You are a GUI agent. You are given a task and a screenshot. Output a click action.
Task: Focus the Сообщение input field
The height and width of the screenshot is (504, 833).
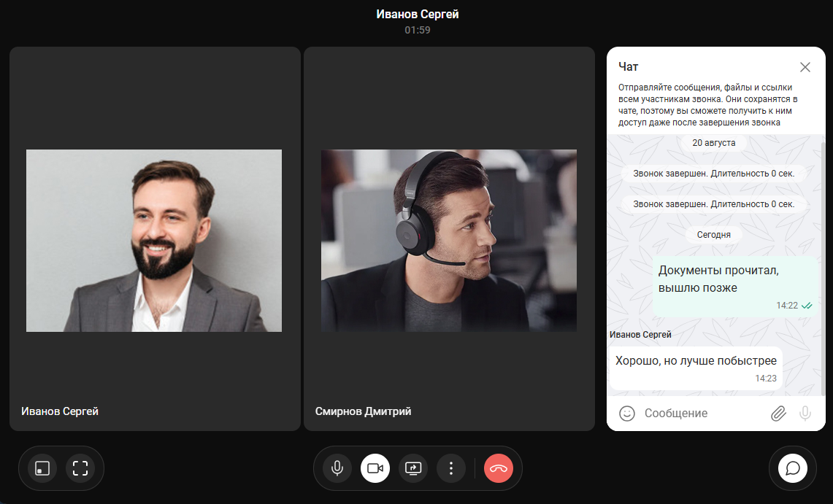point(701,414)
